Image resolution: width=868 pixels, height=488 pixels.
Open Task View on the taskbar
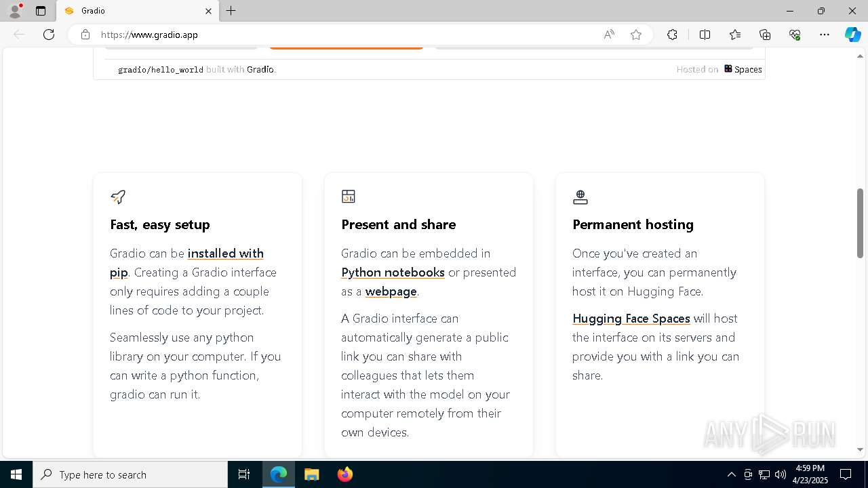[244, 474]
